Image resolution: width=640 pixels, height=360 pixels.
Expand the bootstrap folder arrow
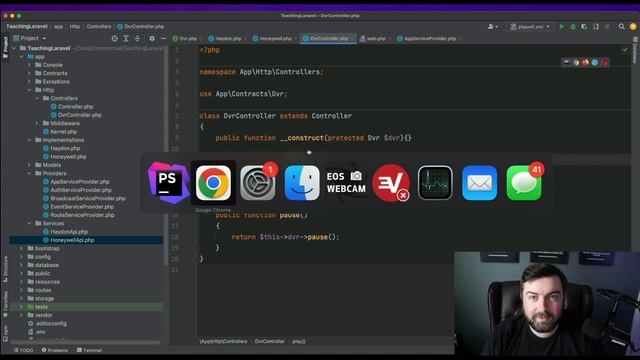22,248
